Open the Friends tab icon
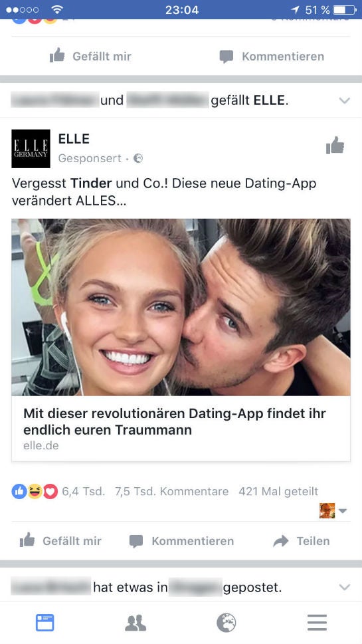Viewport: 362px width, 644px height. click(x=136, y=623)
